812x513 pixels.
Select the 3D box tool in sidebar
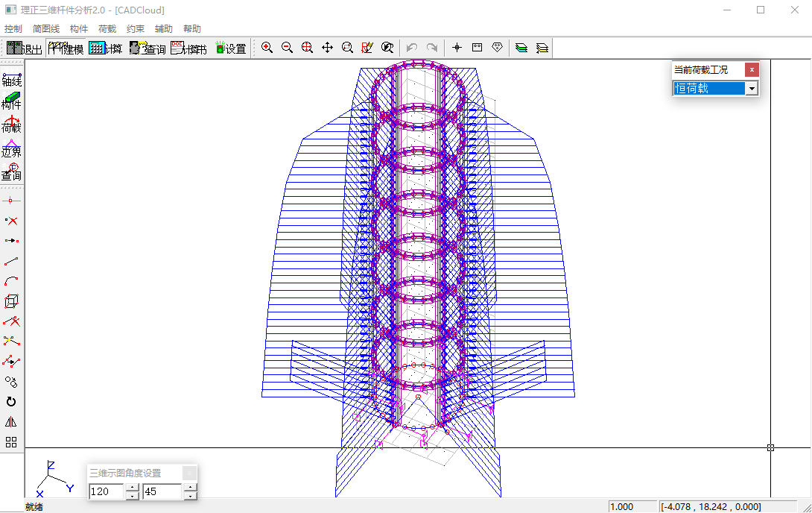click(x=11, y=301)
